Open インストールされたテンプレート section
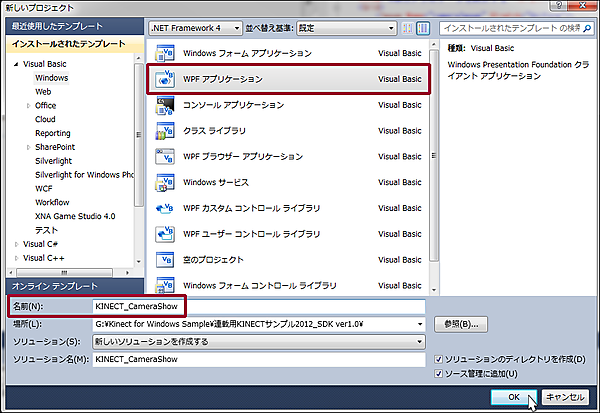 pos(75,44)
